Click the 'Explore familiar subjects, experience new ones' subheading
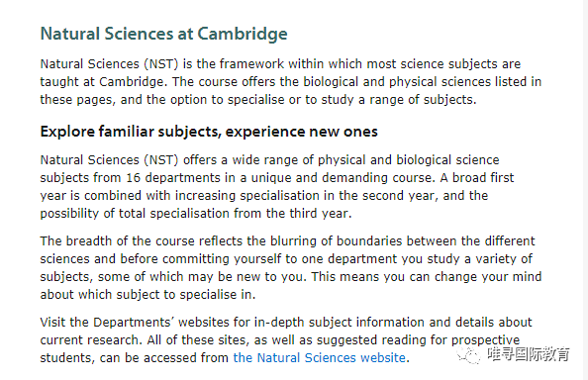Image resolution: width=588 pixels, height=380 pixels. click(x=209, y=132)
